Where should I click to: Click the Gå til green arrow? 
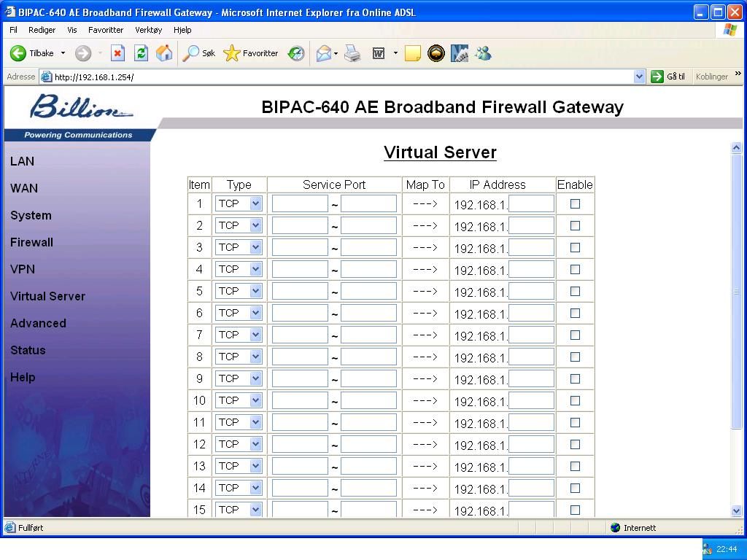[657, 77]
